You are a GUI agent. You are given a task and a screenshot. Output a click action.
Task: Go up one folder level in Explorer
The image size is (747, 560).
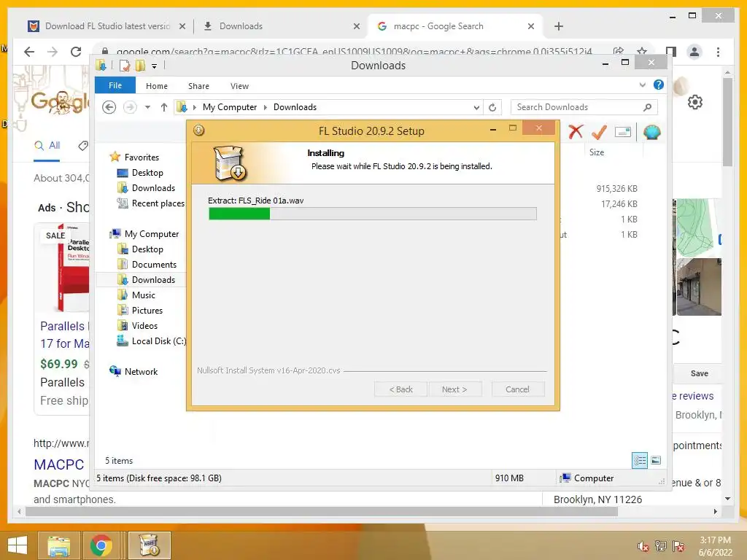164,107
